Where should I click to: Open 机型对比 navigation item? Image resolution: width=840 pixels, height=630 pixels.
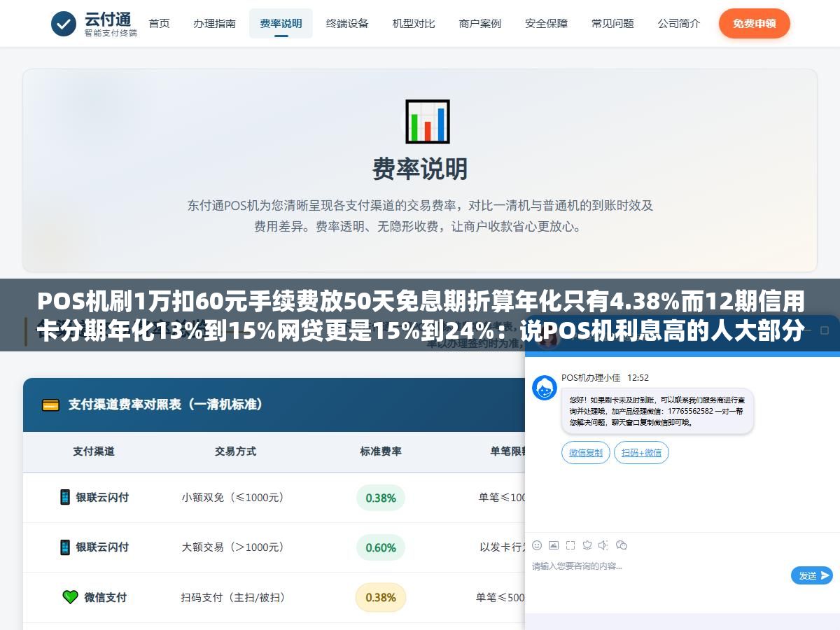(x=414, y=23)
